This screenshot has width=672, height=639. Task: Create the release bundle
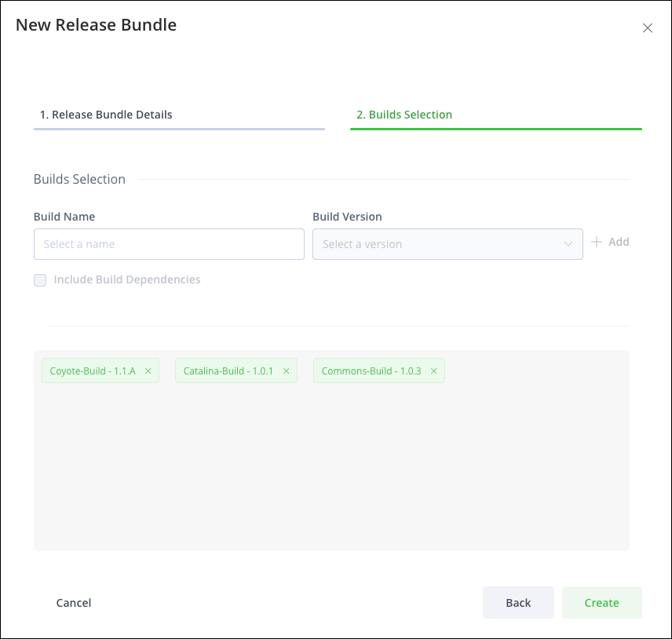point(601,603)
